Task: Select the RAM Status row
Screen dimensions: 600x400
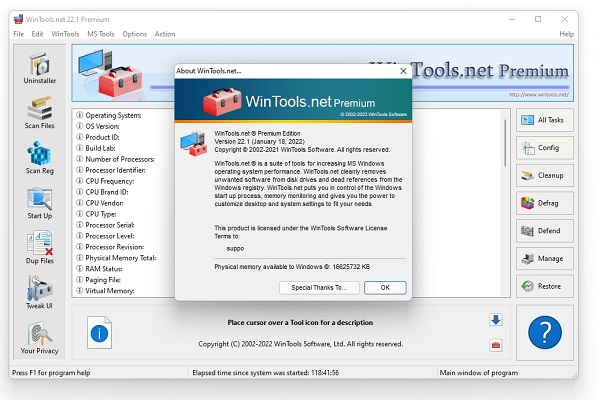Action: tap(99, 269)
